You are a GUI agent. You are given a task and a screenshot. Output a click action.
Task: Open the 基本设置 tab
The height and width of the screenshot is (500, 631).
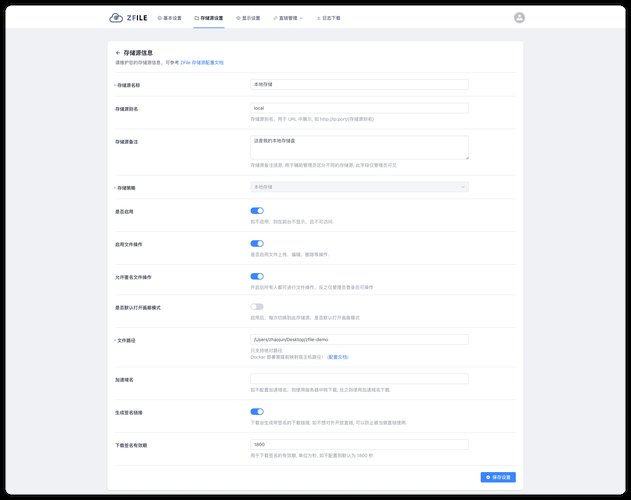pos(169,18)
